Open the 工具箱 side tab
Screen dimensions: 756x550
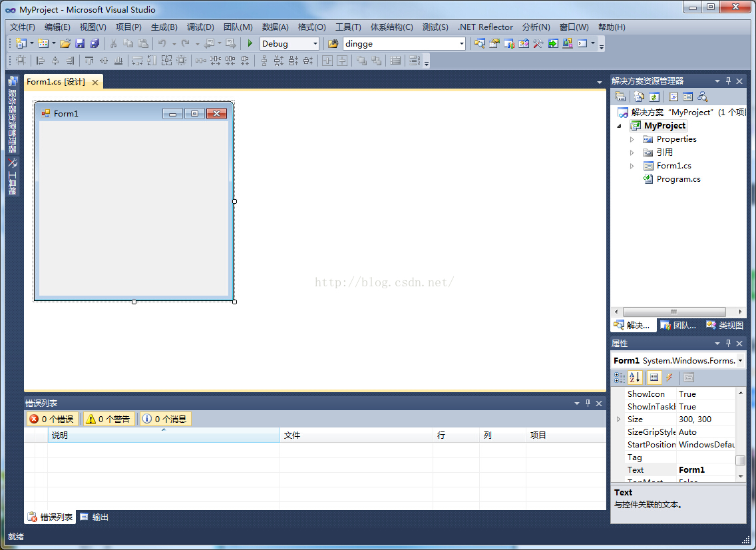13,176
